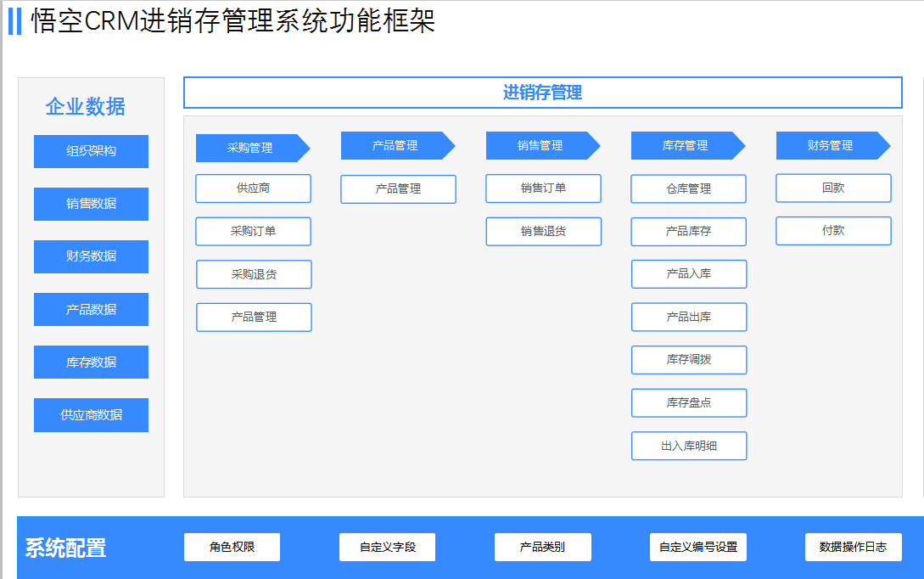Screen dimensions: 924x579
Task: Select 产品类别 in system config
Action: 543,547
